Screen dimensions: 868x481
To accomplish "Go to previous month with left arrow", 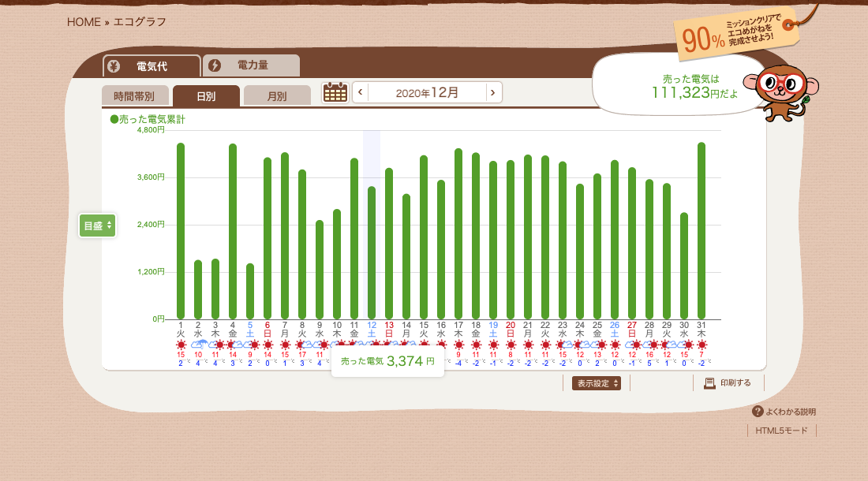I will (x=361, y=92).
